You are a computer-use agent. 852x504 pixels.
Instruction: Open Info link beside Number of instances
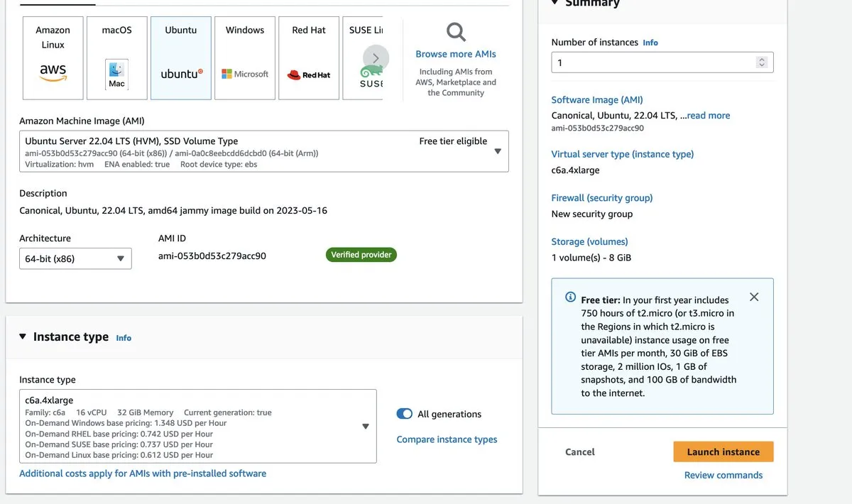pos(650,43)
